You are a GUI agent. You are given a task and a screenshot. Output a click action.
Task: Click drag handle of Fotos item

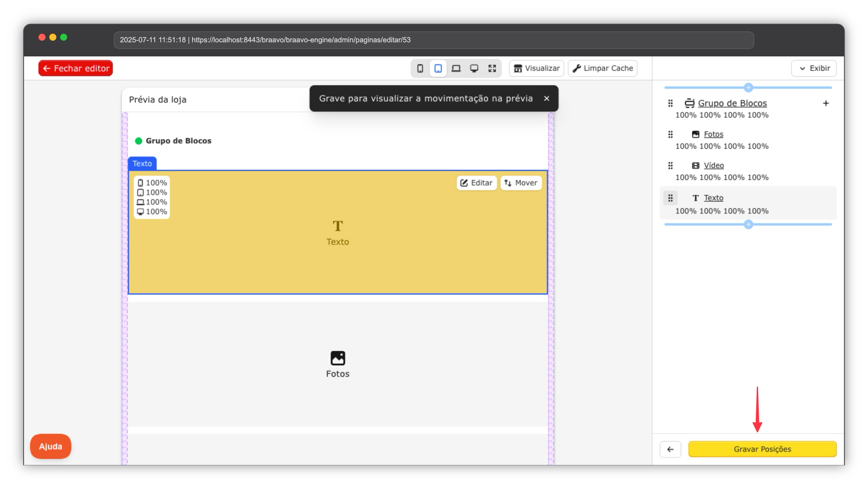pyautogui.click(x=670, y=134)
